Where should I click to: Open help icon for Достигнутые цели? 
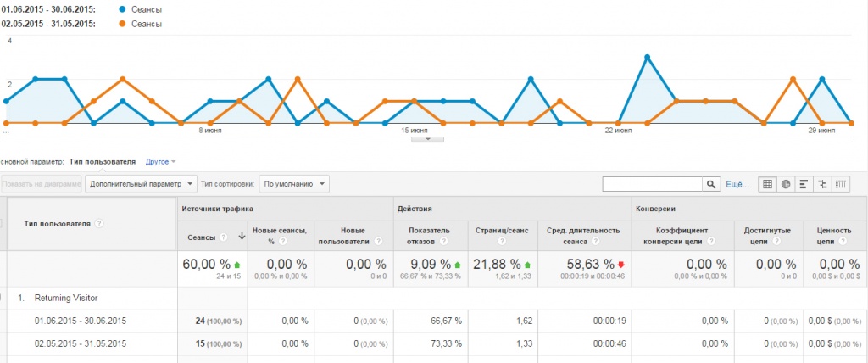(778, 241)
